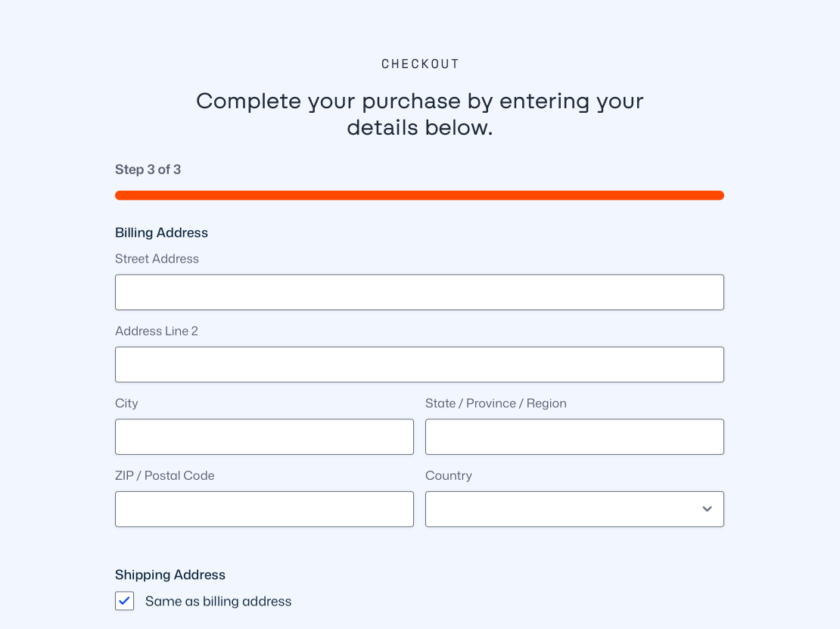Click the "Country" field label
The width and height of the screenshot is (840, 629).
click(x=449, y=475)
